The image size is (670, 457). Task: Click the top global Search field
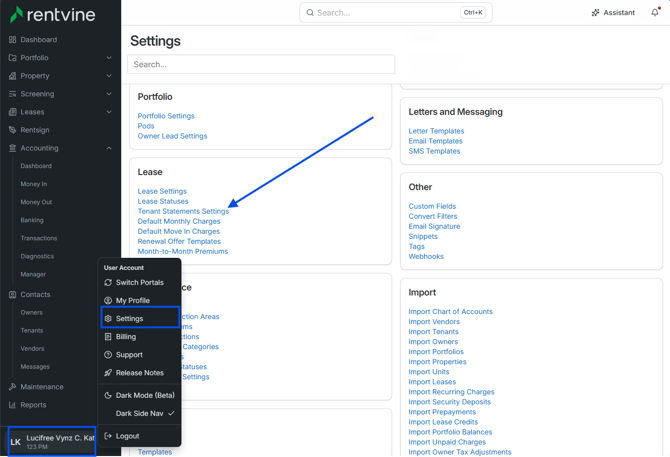396,13
